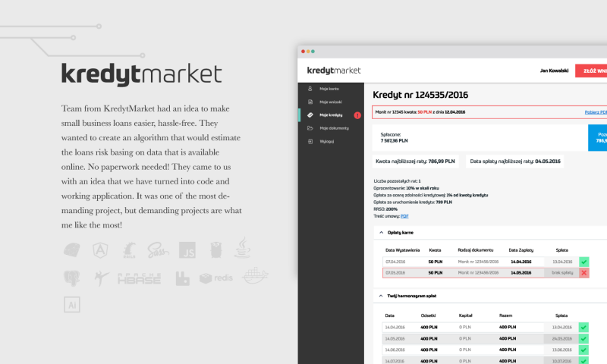Click the Kredyt nr 124535/2016 heading

coord(420,95)
